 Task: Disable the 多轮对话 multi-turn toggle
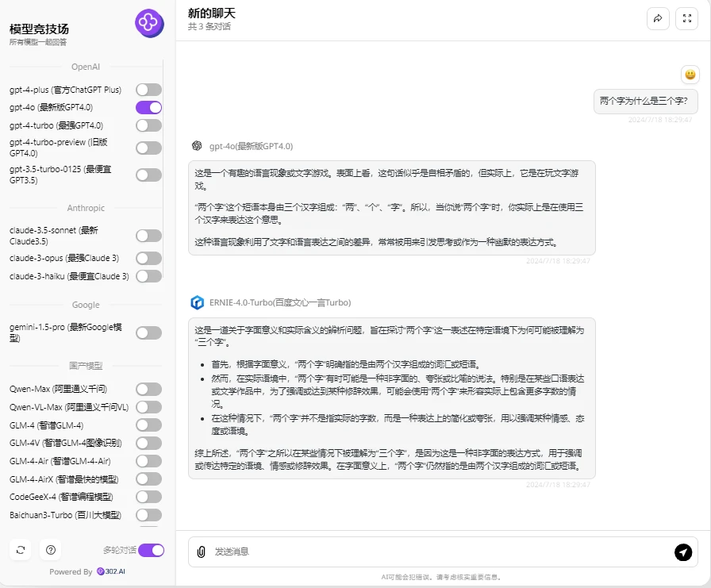coord(152,551)
